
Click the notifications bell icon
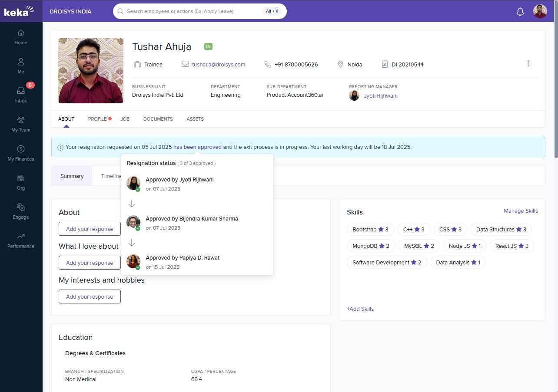pyautogui.click(x=520, y=12)
